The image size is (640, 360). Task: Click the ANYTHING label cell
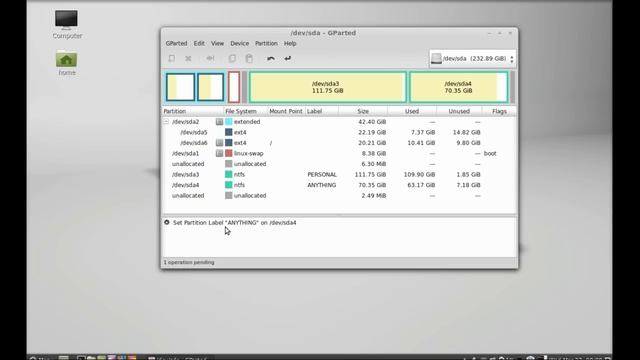[322, 185]
